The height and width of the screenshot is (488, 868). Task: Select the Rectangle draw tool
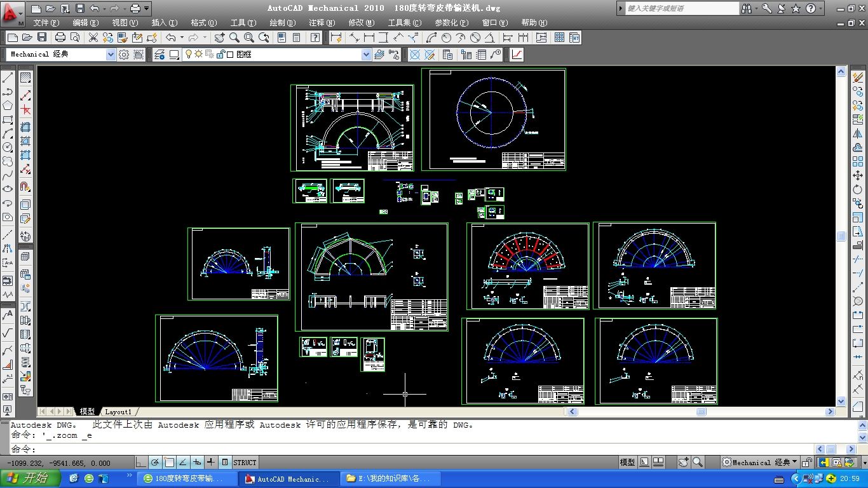click(8, 119)
